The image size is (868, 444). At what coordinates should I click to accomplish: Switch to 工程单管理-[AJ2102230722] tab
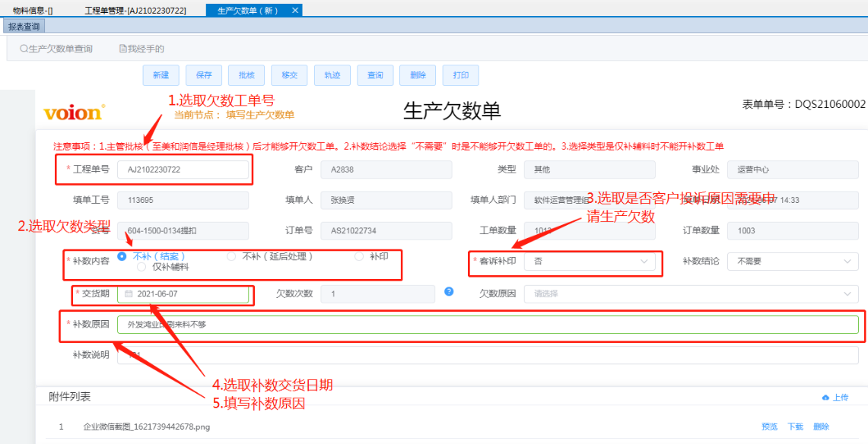tap(135, 11)
